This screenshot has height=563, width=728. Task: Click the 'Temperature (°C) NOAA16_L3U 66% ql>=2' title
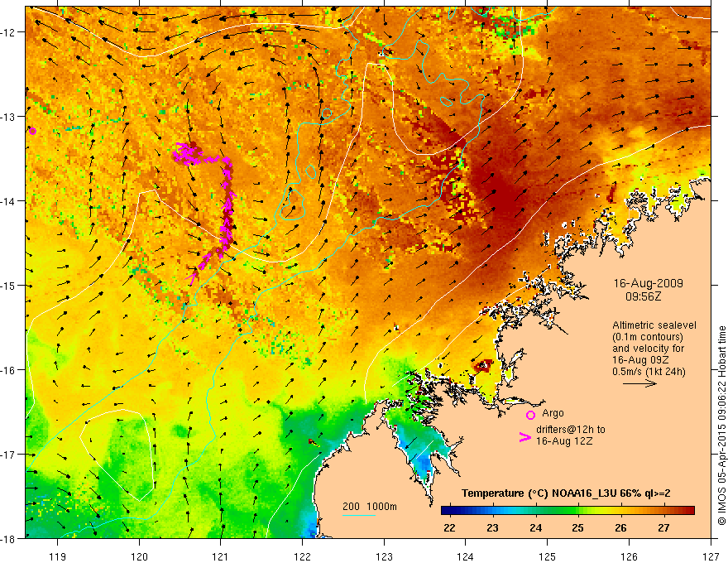(566, 493)
